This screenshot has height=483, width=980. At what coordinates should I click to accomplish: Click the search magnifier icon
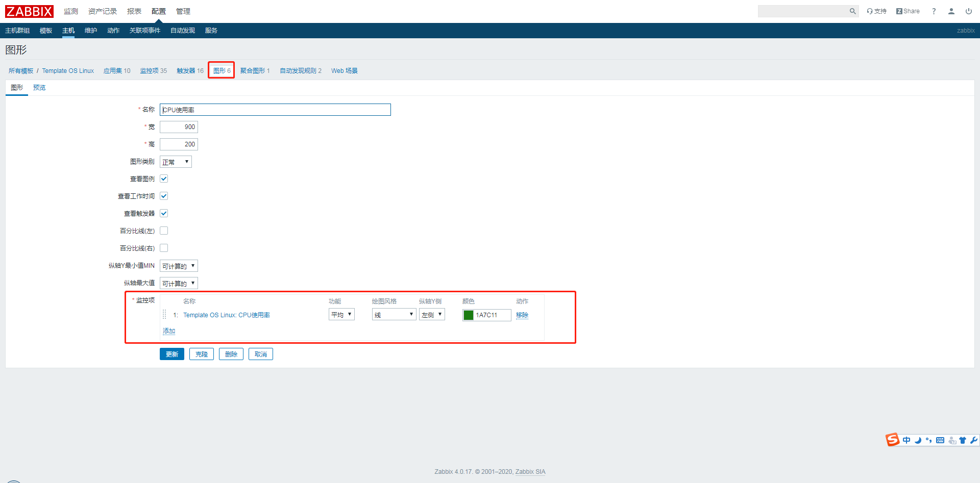[852, 11]
